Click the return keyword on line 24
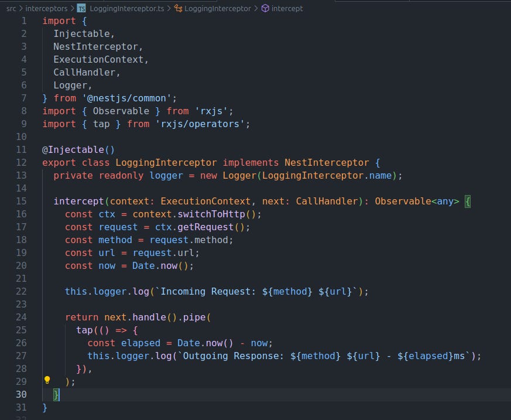 pos(81,317)
